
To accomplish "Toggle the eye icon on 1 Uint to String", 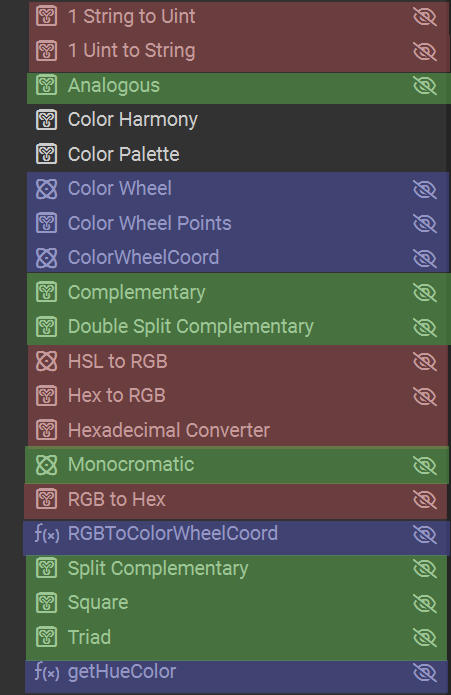I will (x=425, y=51).
